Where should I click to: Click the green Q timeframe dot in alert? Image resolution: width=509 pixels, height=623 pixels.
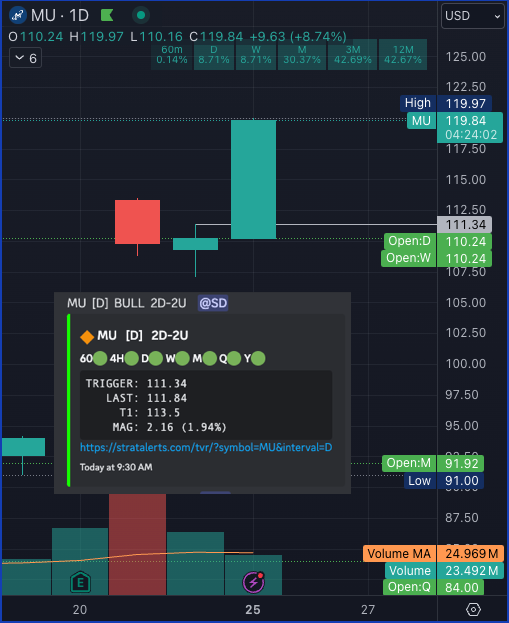(x=234, y=358)
